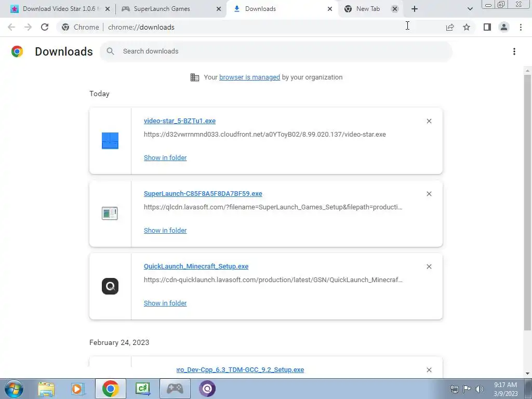The width and height of the screenshot is (532, 399).
Task: Show QuickLaunch Minecraft file in folder
Action: [x=165, y=303]
